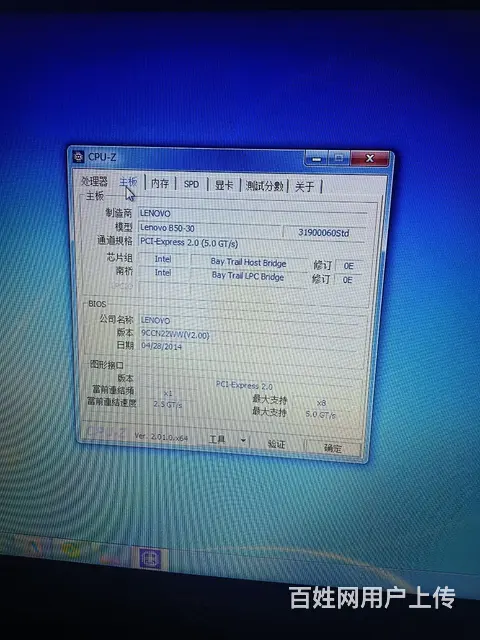Click the 芯片组 'Intel' field
The height and width of the screenshot is (640, 480).
point(163,259)
